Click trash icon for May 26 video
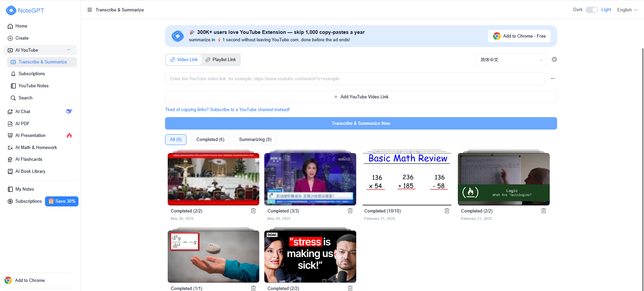This screenshot has width=644, height=291. [253, 211]
